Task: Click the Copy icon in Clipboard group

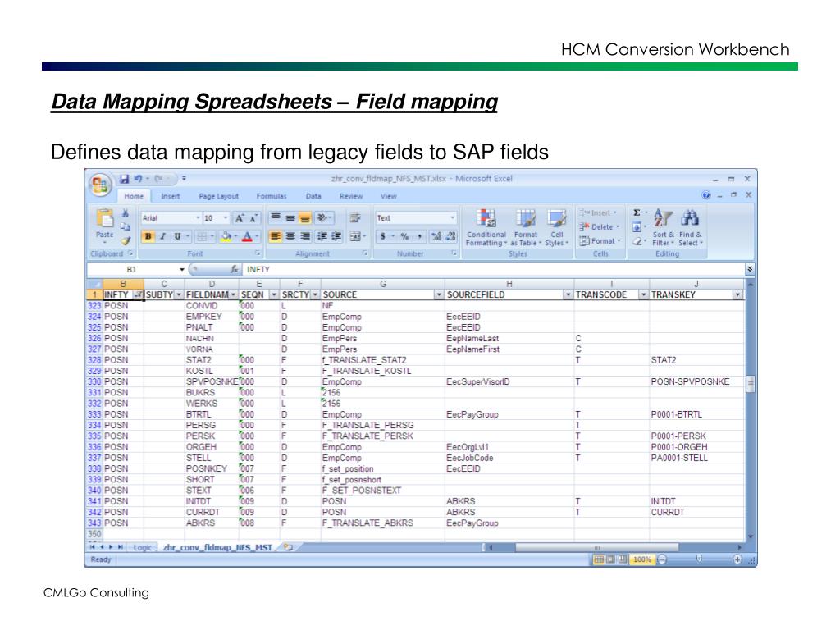Action: [x=126, y=227]
